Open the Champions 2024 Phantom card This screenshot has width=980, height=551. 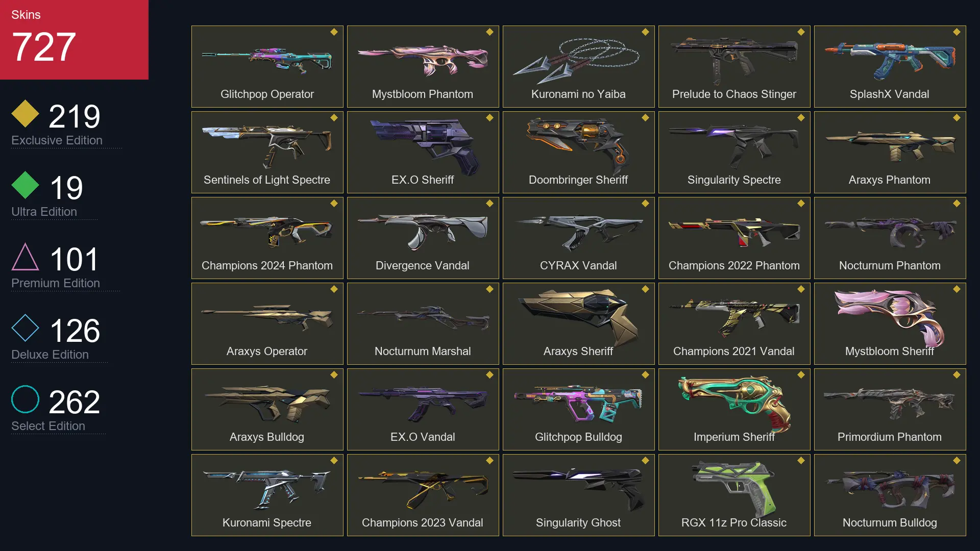click(267, 238)
